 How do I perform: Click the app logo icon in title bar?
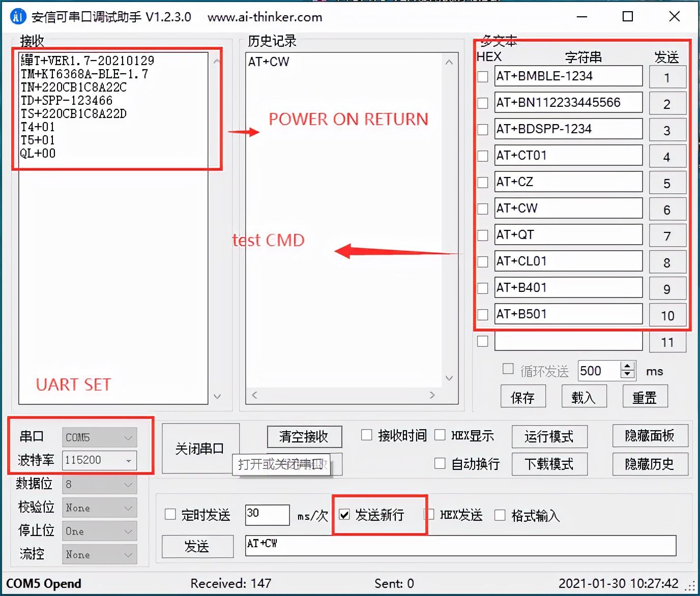click(x=17, y=16)
